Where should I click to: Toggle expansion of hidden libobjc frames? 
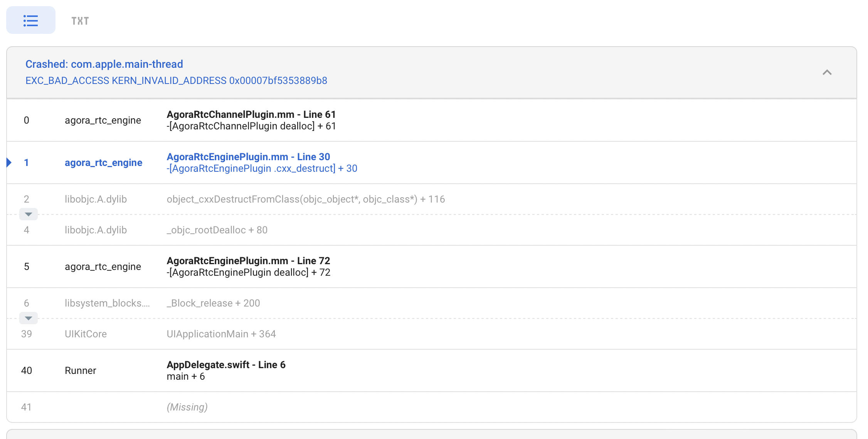point(28,214)
